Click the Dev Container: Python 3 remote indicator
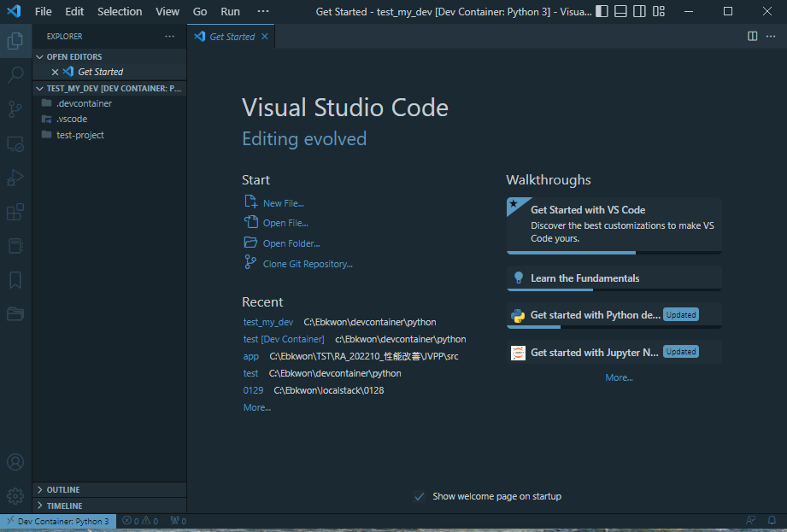 (x=58, y=521)
